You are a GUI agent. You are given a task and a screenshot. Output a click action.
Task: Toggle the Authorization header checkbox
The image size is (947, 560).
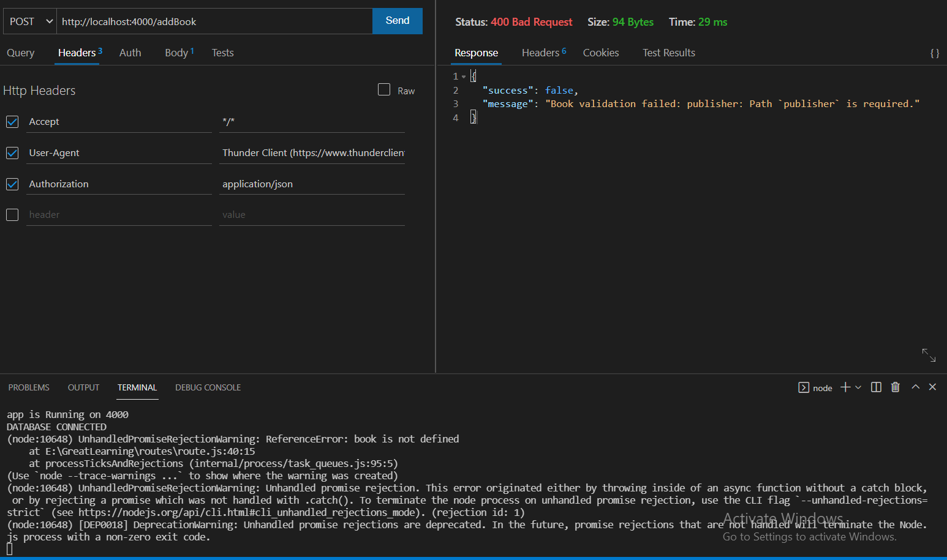12,184
